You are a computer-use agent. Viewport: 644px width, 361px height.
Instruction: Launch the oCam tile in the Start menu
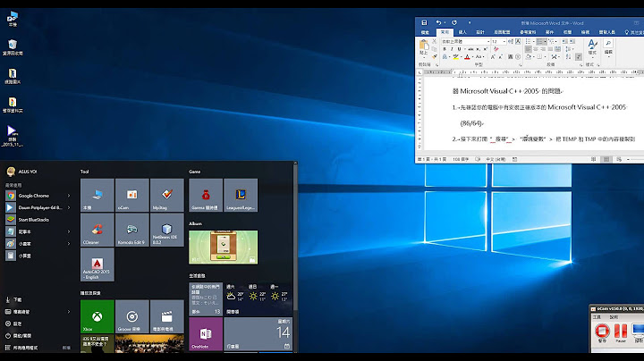[x=131, y=196]
